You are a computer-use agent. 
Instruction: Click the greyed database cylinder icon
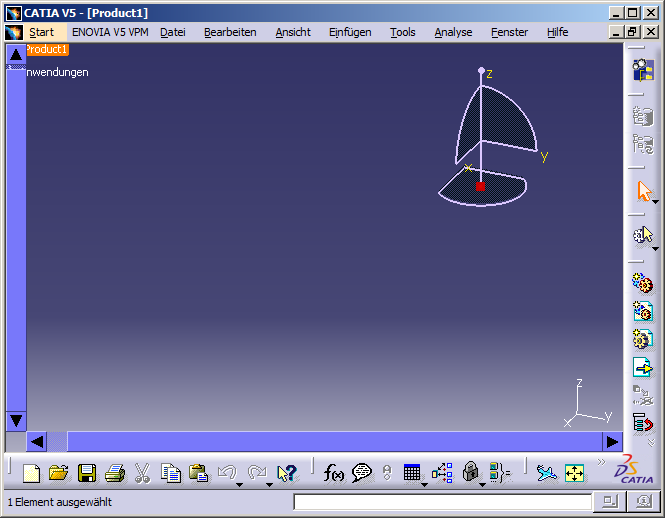click(x=643, y=117)
